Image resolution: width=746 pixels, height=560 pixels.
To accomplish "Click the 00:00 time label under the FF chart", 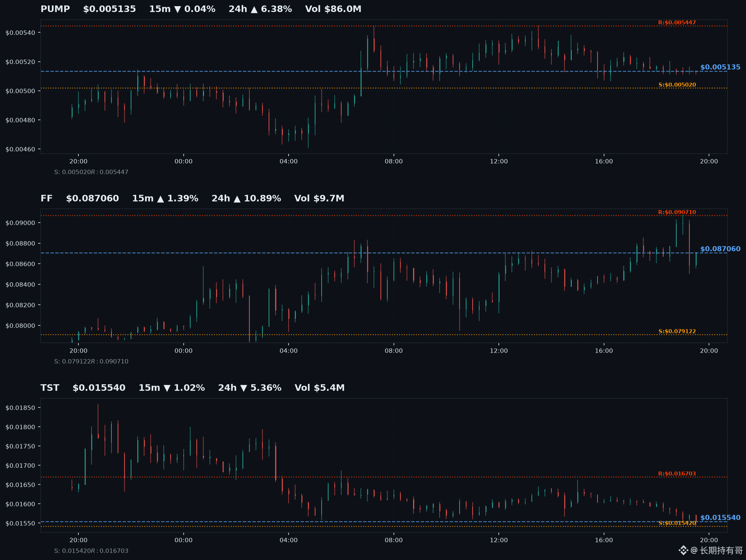I will pos(184,351).
